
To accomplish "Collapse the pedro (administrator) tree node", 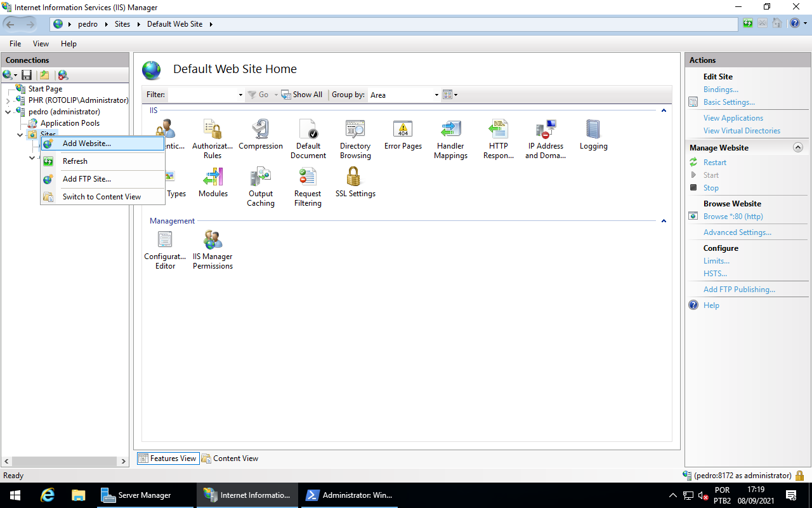I will point(8,112).
